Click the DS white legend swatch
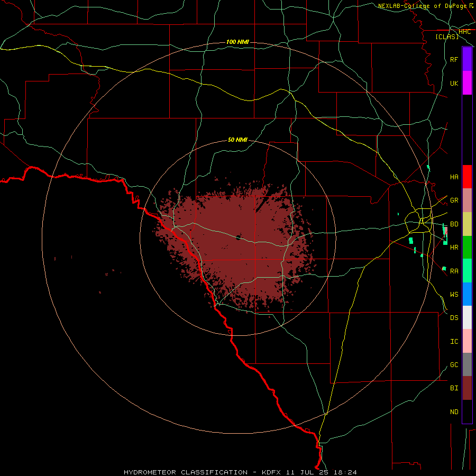This screenshot has height=476, width=476. click(x=467, y=317)
